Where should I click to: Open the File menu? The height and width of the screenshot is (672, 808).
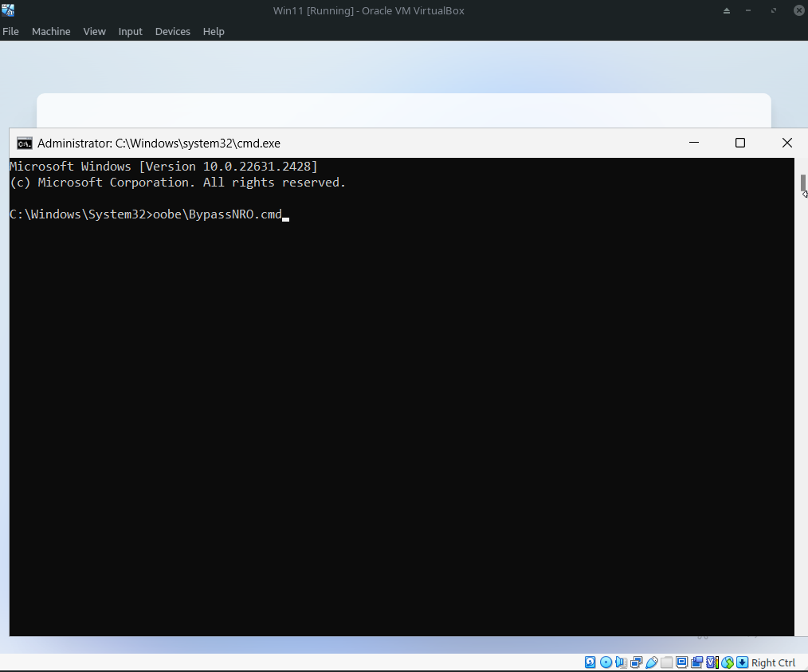click(10, 31)
